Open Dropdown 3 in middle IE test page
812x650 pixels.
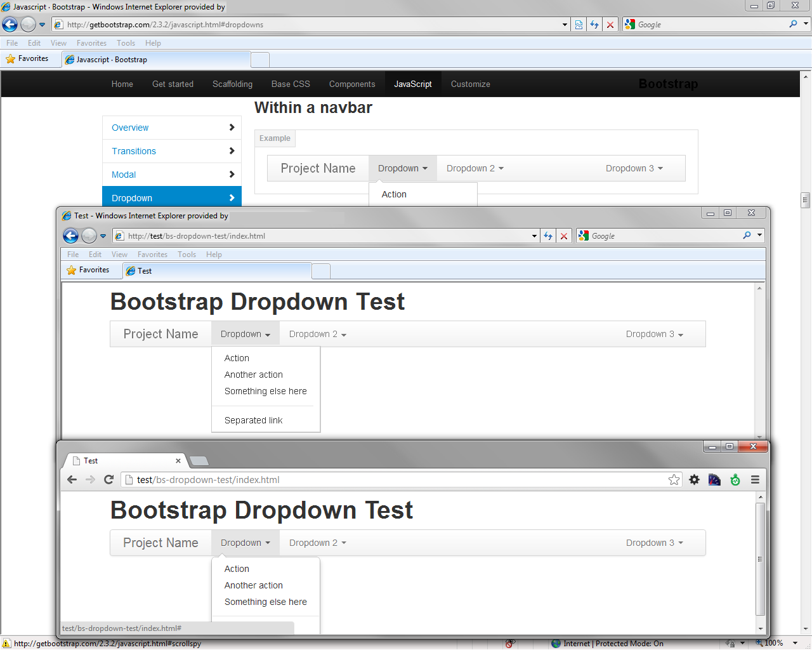pyautogui.click(x=655, y=334)
